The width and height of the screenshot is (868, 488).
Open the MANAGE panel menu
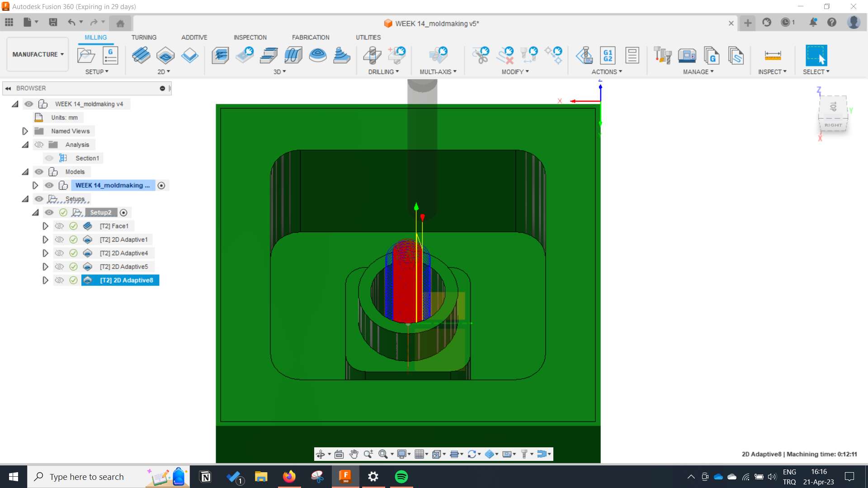698,72
